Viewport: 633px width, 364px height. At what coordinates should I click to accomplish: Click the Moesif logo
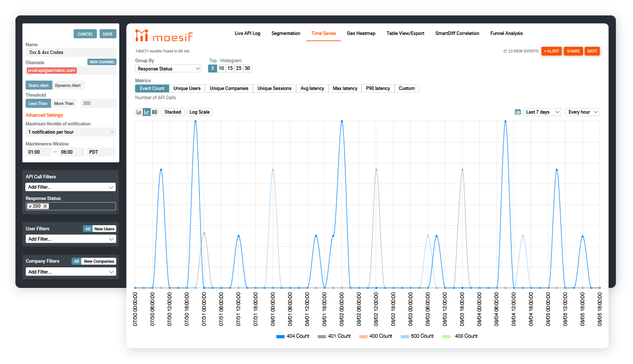tap(164, 35)
